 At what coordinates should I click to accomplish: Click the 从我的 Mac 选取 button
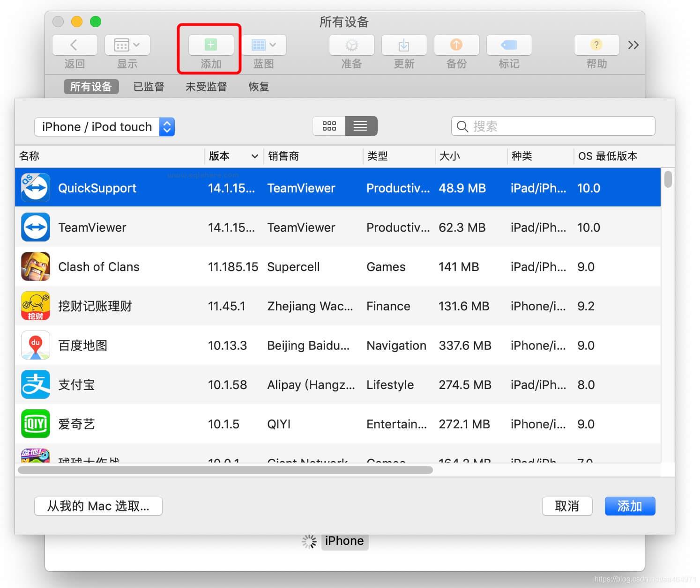pyautogui.click(x=98, y=506)
